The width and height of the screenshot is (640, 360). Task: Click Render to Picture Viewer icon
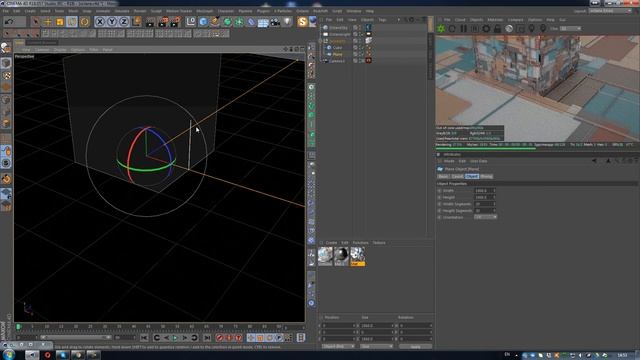pyautogui.click(x=163, y=21)
